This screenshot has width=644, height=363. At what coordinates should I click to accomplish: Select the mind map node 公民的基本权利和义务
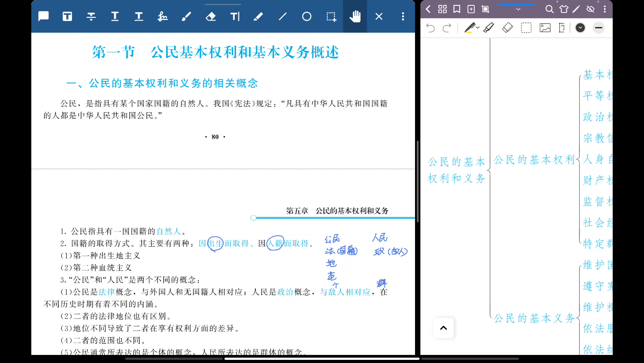(x=457, y=170)
